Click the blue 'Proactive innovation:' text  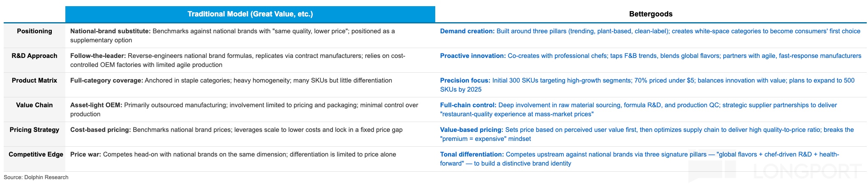(473, 56)
